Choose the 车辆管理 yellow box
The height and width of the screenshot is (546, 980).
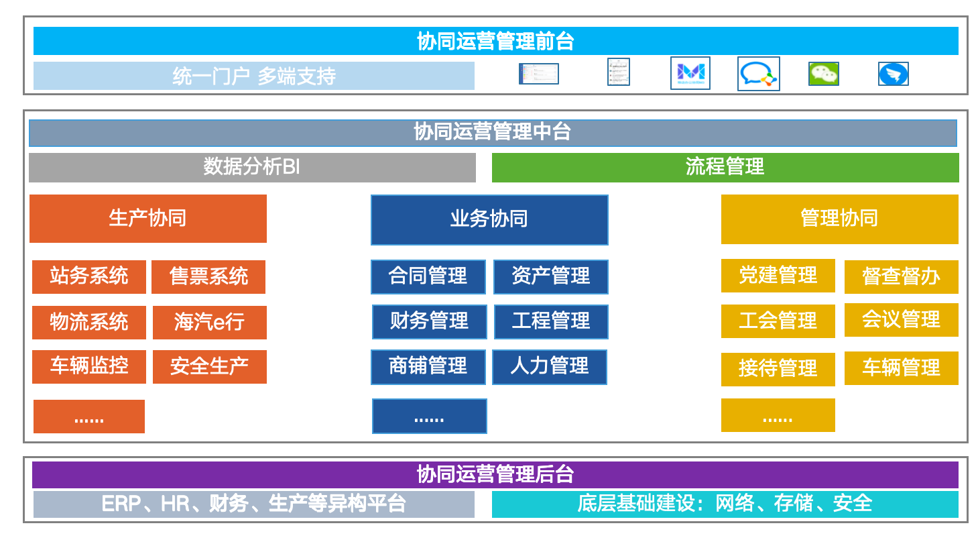tap(902, 368)
